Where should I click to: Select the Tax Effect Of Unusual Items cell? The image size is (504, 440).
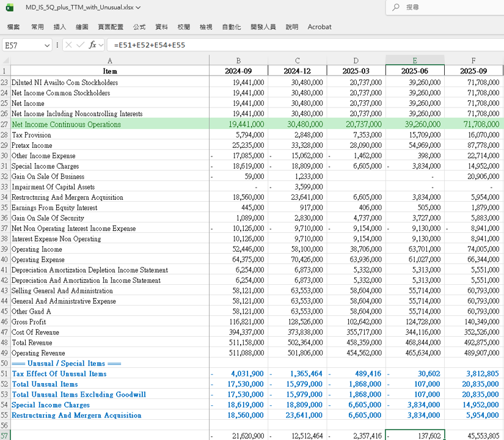(x=110, y=374)
